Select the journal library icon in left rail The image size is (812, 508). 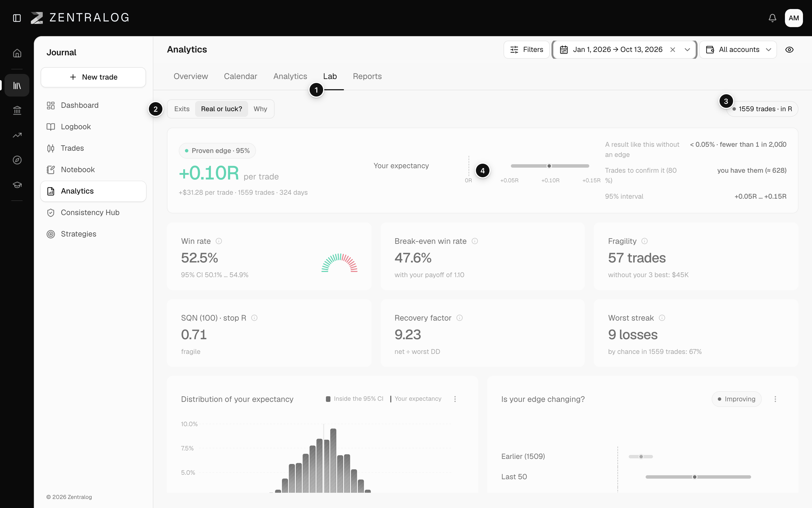tap(17, 85)
